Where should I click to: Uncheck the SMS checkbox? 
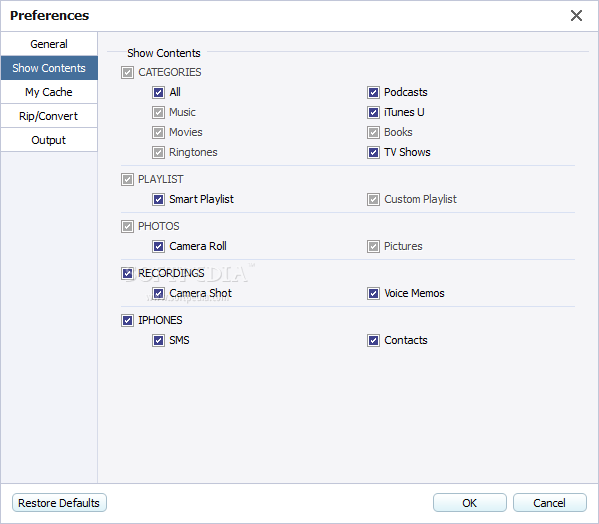pyautogui.click(x=158, y=340)
